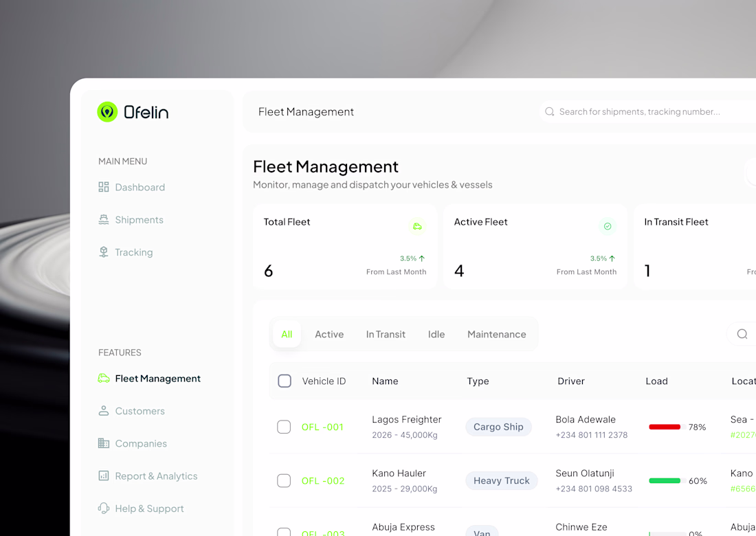Click driver Bola Adewale
Viewport: 756px width, 536px height.
(586, 419)
